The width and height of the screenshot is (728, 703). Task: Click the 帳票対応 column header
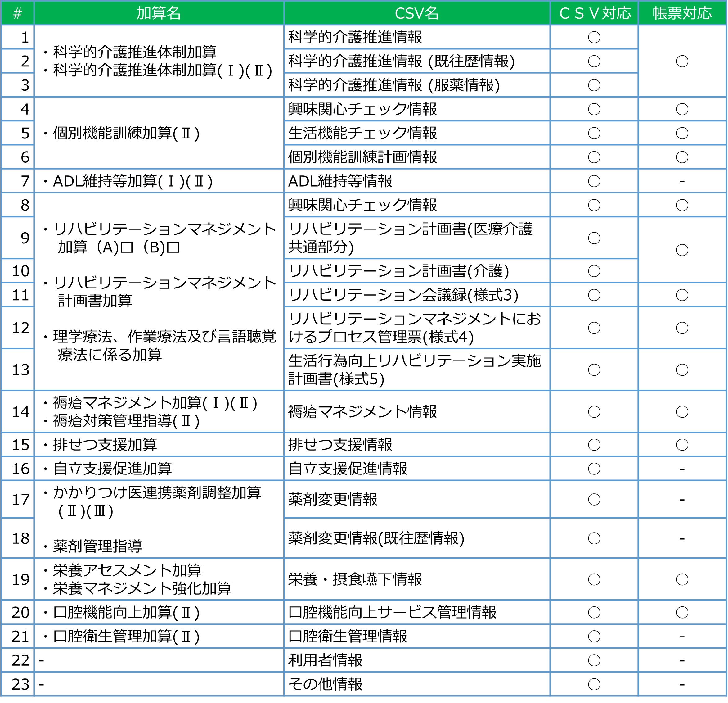pos(682,13)
